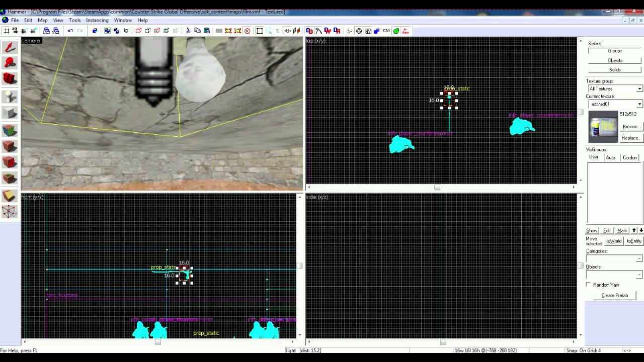Toggle cordon state with gray rectangle icon
644x362 pixels.
219,31
